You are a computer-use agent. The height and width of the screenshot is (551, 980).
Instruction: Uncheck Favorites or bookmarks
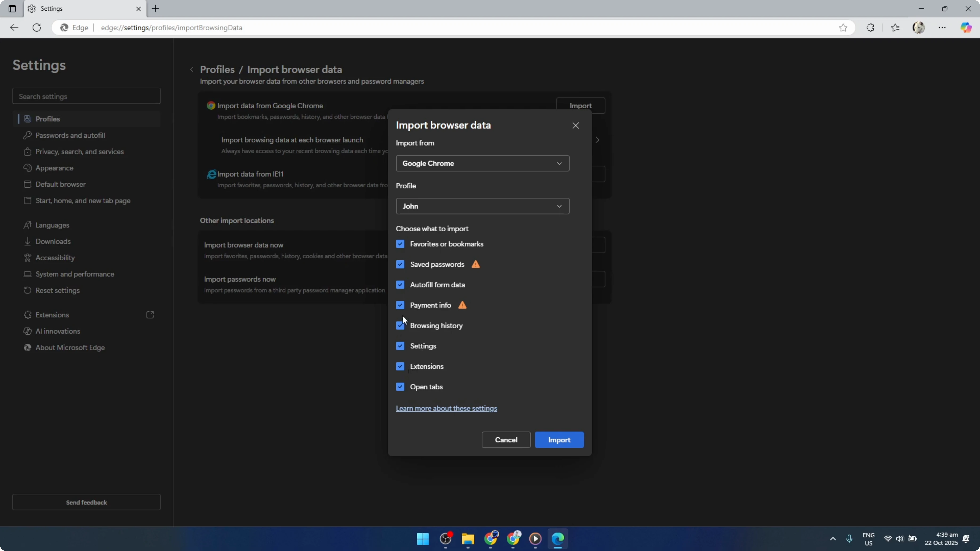click(400, 244)
